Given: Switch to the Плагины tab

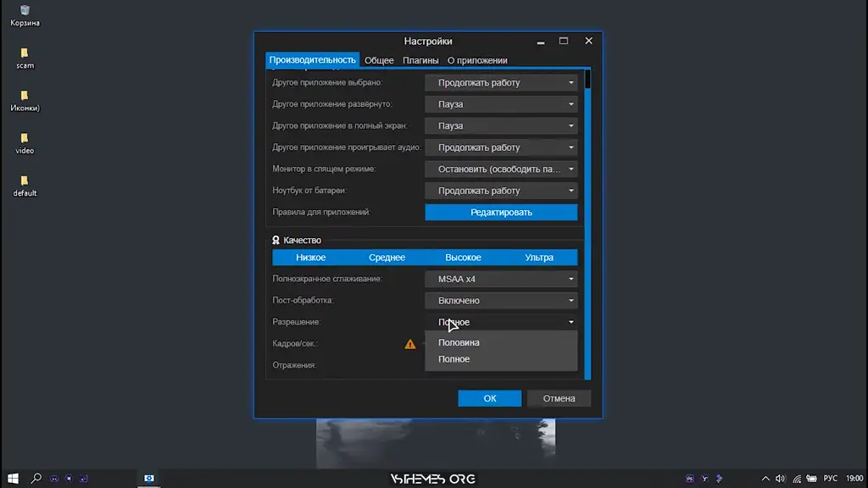Looking at the screenshot, I should [420, 60].
